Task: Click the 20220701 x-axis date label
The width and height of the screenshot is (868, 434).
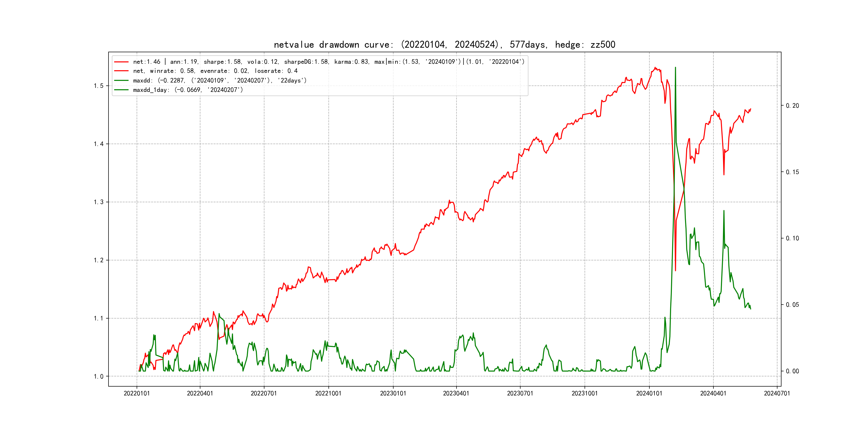Action: 264,394
